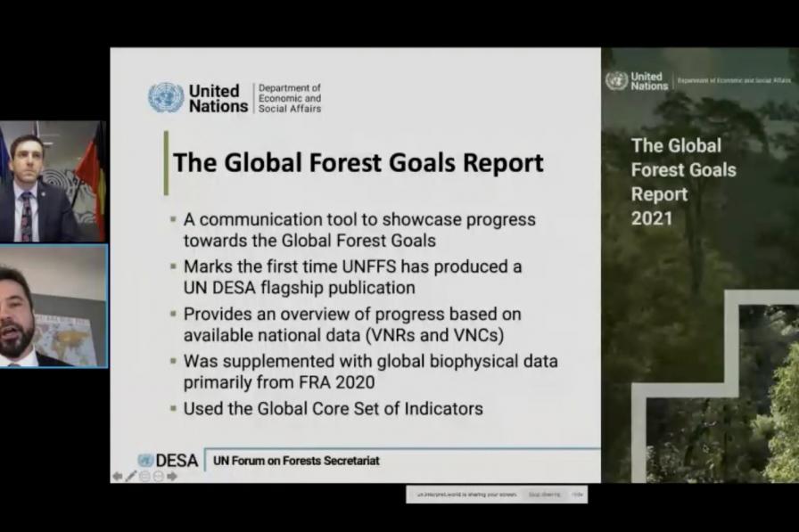Click fourth round slideshow control icon
The image size is (799, 532).
[x=159, y=477]
